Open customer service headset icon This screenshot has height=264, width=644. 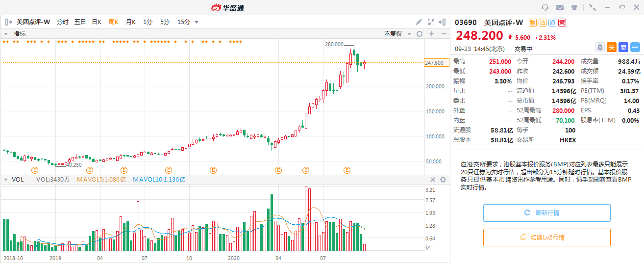(545, 7)
